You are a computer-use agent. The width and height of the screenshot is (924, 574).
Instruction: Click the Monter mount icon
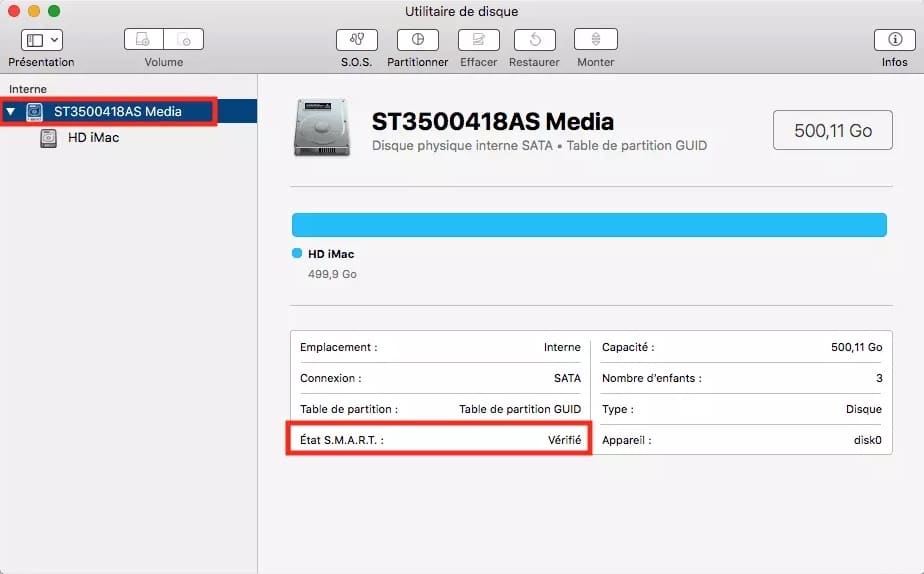pos(595,40)
